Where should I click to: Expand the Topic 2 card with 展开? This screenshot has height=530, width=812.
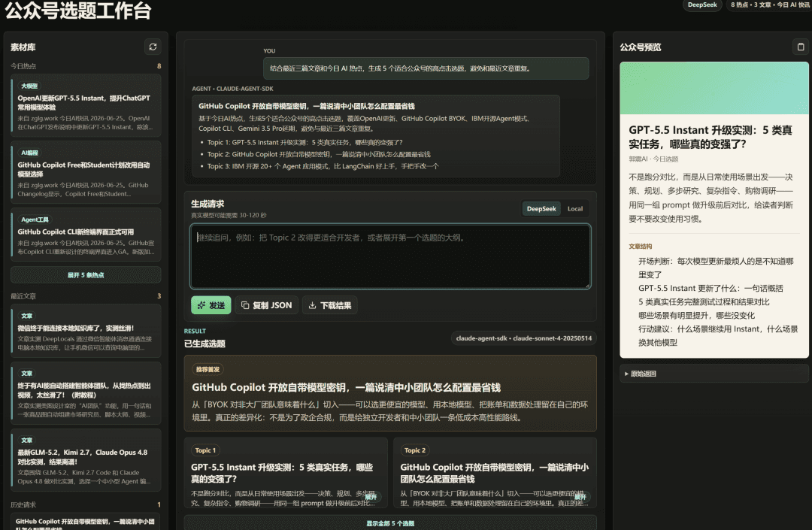(x=580, y=497)
